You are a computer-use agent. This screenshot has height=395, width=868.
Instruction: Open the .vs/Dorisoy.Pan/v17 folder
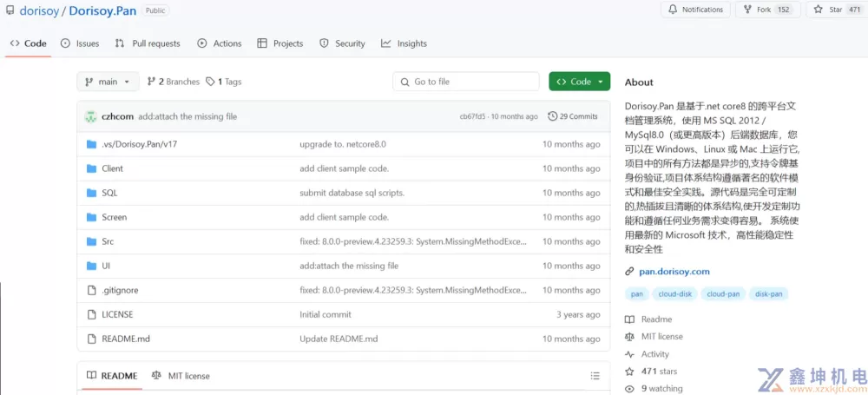point(140,144)
